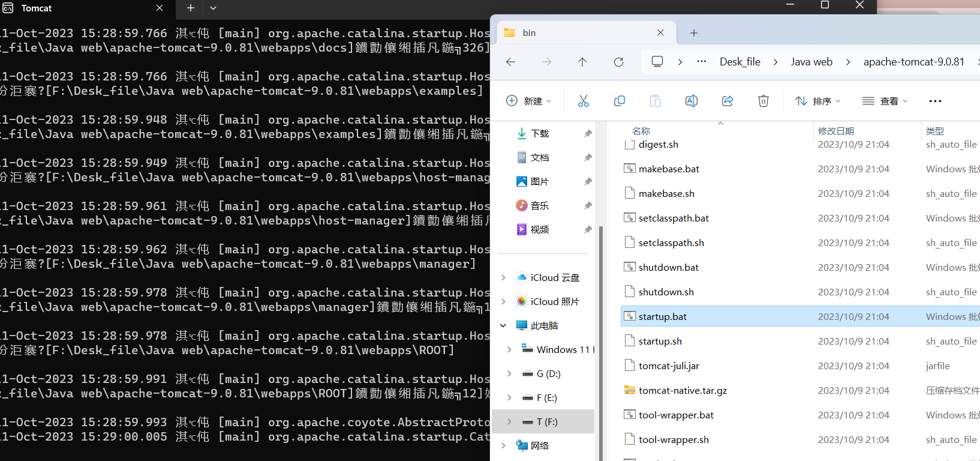Select the bin Explorer tab
The image size is (980, 461).
pyautogui.click(x=587, y=33)
